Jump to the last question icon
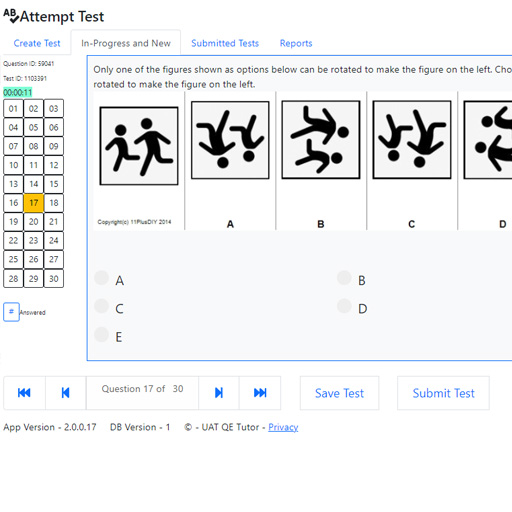Screen dimensions: 512x512 pyautogui.click(x=260, y=393)
